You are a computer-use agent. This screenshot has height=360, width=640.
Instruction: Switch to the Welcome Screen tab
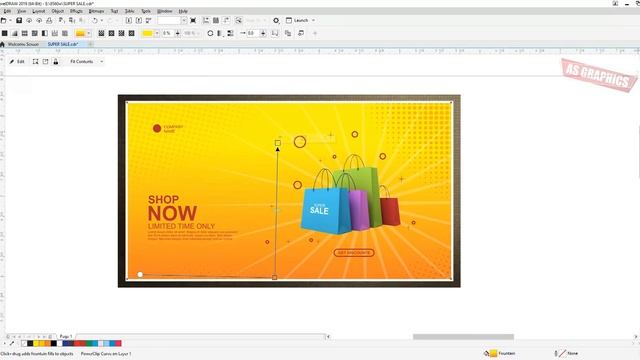point(23,44)
